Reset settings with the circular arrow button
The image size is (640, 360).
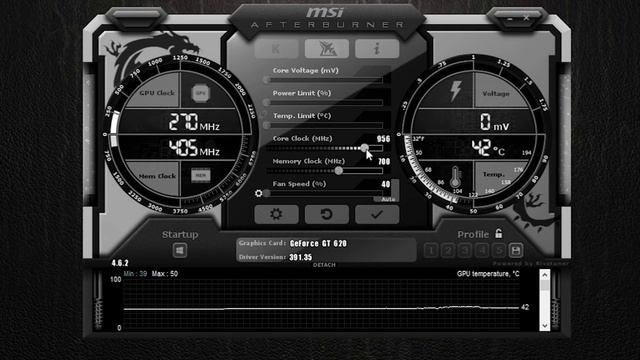pyautogui.click(x=327, y=214)
